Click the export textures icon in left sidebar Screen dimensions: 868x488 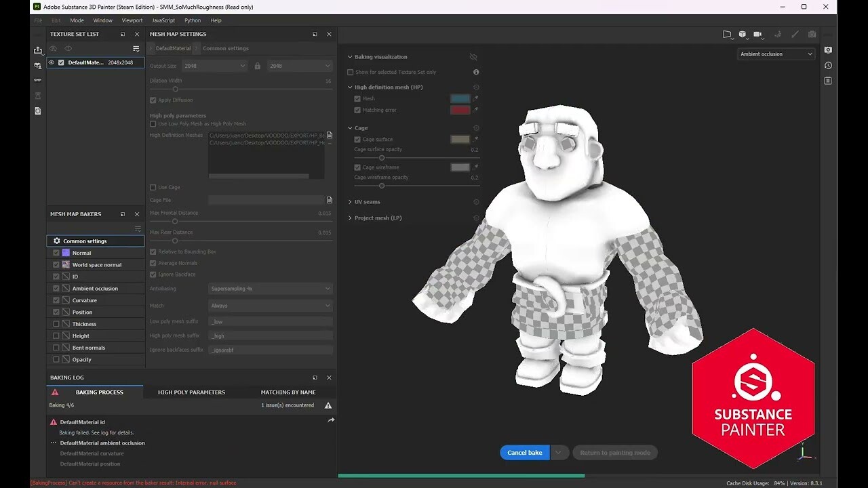pos(37,50)
